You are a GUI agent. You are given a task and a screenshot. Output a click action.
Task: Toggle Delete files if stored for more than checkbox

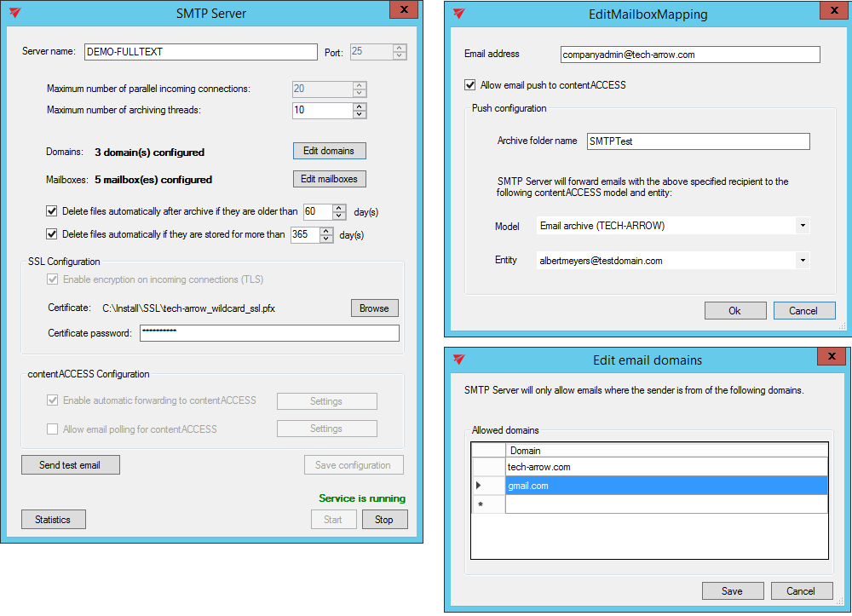(x=52, y=234)
